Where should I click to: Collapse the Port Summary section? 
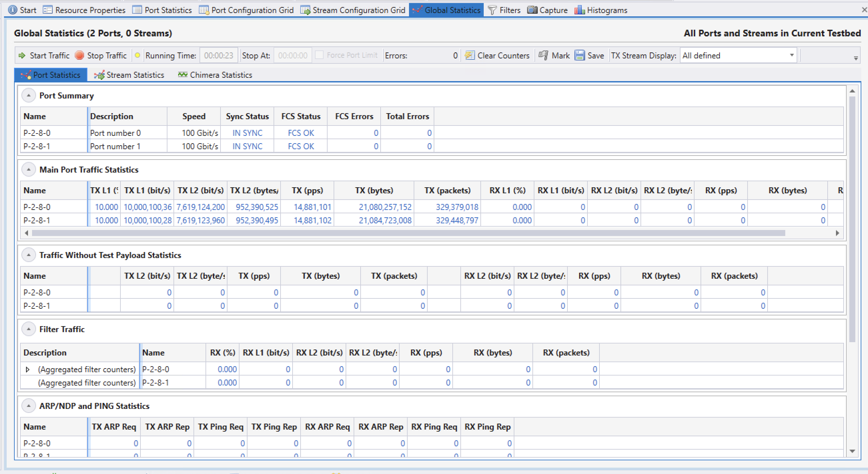[x=29, y=95]
